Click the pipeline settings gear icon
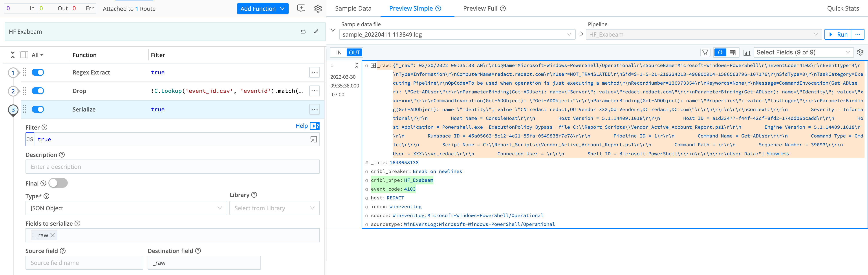Screen dimensions: 868x275 (x=318, y=8)
